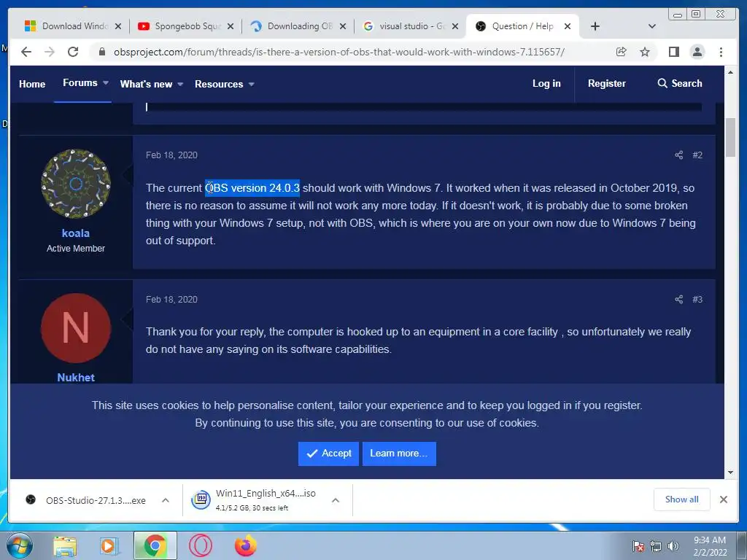
Task: Click Log in link
Action: pos(546,83)
